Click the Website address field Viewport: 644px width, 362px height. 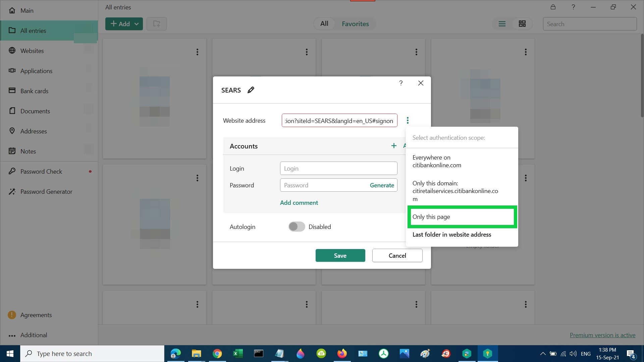[339, 121]
